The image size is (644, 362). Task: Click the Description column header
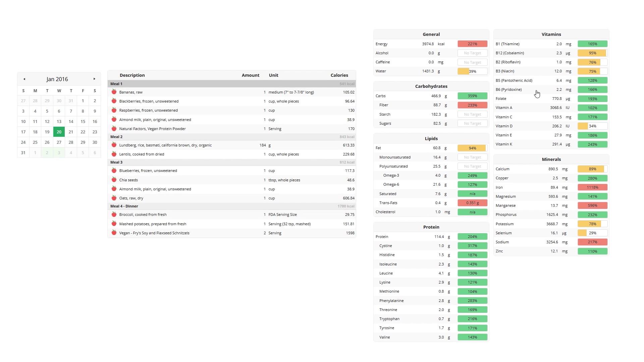click(x=132, y=75)
